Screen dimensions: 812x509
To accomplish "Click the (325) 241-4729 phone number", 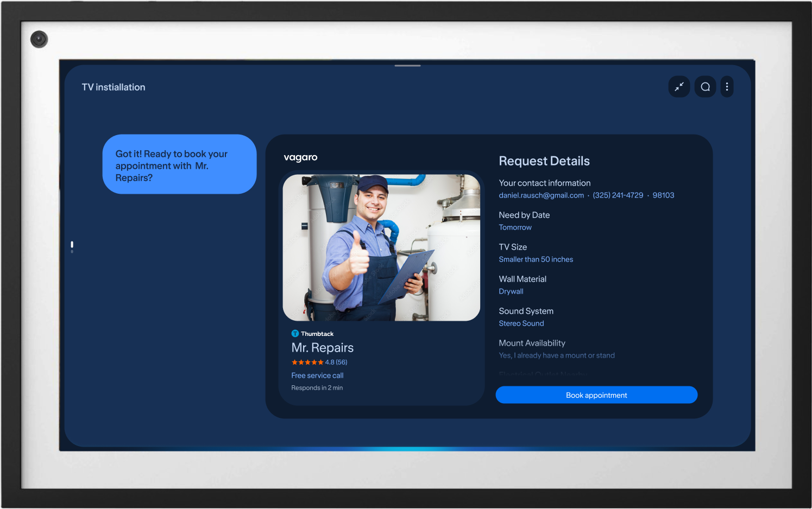I will click(618, 195).
